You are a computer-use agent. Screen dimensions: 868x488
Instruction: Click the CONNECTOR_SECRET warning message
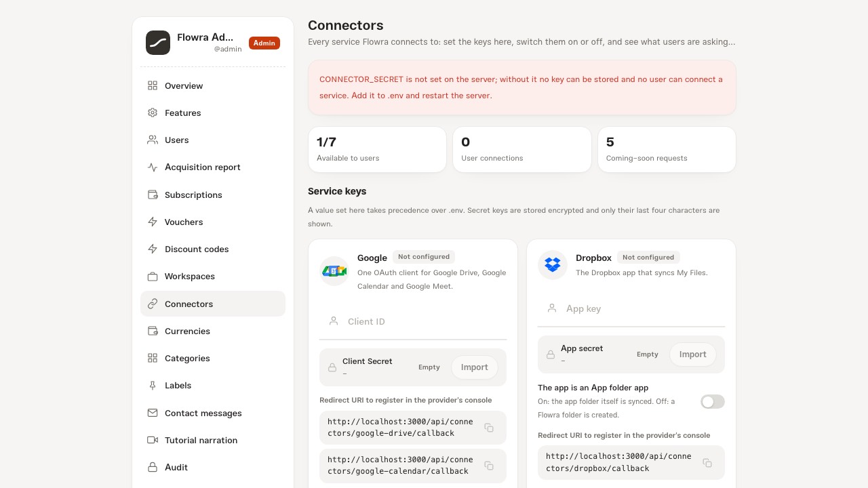click(x=522, y=87)
